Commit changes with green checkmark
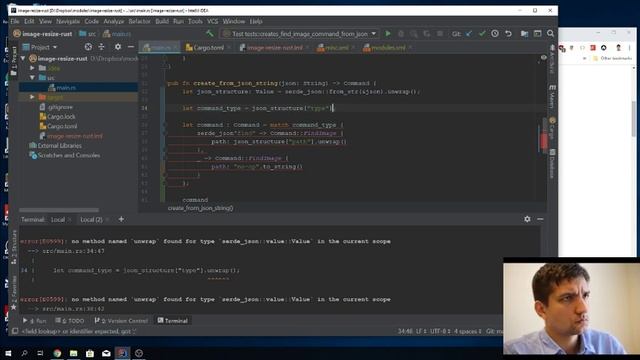The height and width of the screenshot is (360, 640). 482,34
